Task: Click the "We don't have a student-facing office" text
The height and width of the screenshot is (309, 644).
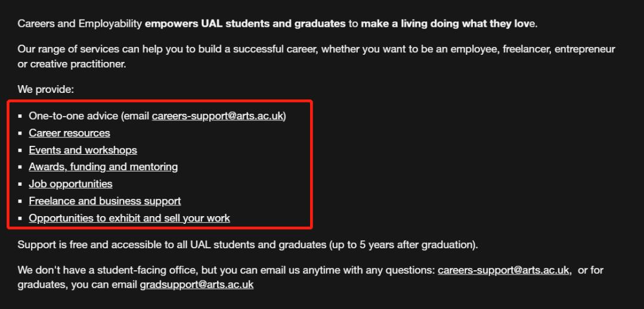Action: click(119, 270)
